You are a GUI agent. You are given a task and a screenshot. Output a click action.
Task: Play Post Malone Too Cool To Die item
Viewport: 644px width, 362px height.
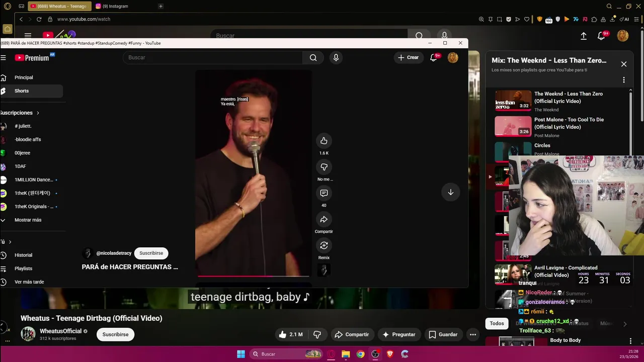(561, 127)
